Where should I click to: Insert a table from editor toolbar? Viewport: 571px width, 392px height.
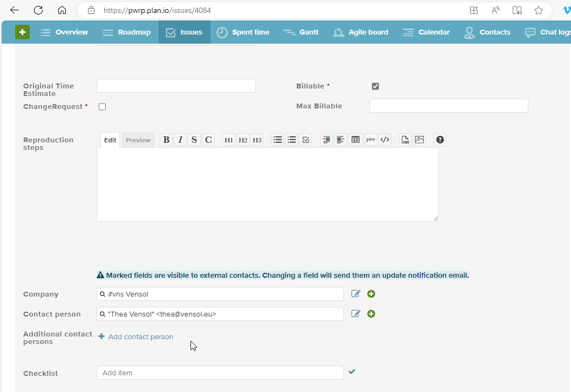tap(356, 140)
